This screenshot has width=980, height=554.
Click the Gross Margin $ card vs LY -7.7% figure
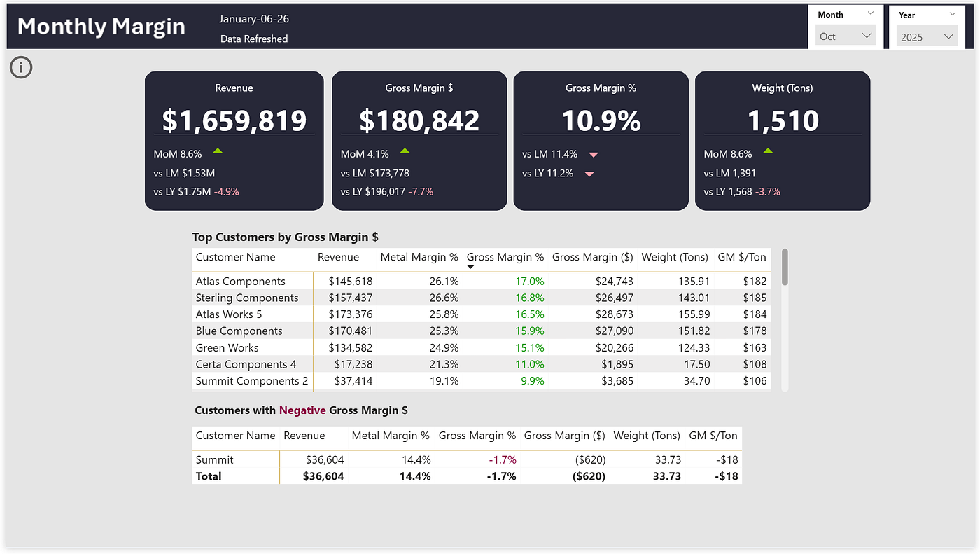pos(421,191)
